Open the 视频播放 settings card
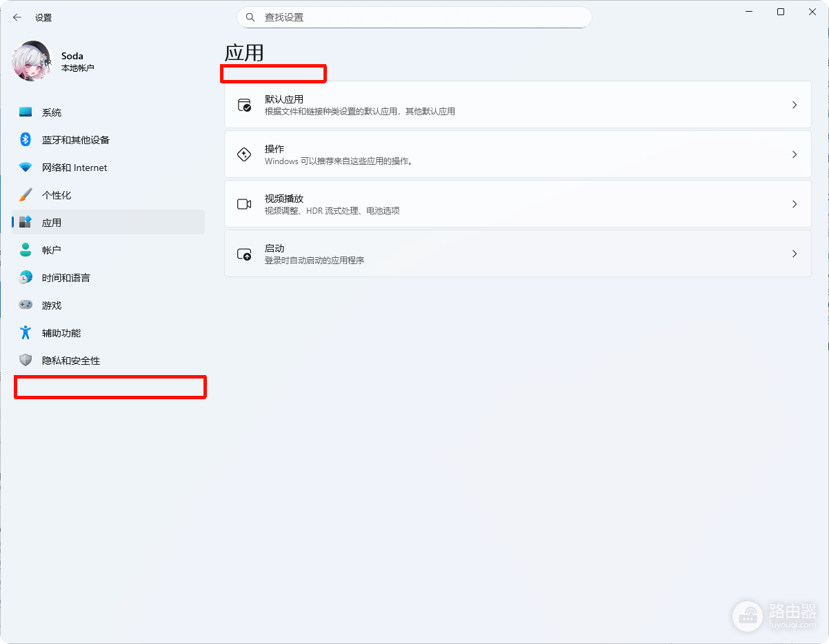829x644 pixels. point(518,204)
